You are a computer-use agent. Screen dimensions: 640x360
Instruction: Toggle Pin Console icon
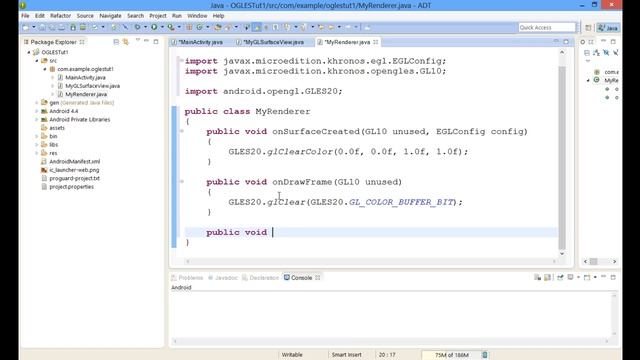coord(560,278)
